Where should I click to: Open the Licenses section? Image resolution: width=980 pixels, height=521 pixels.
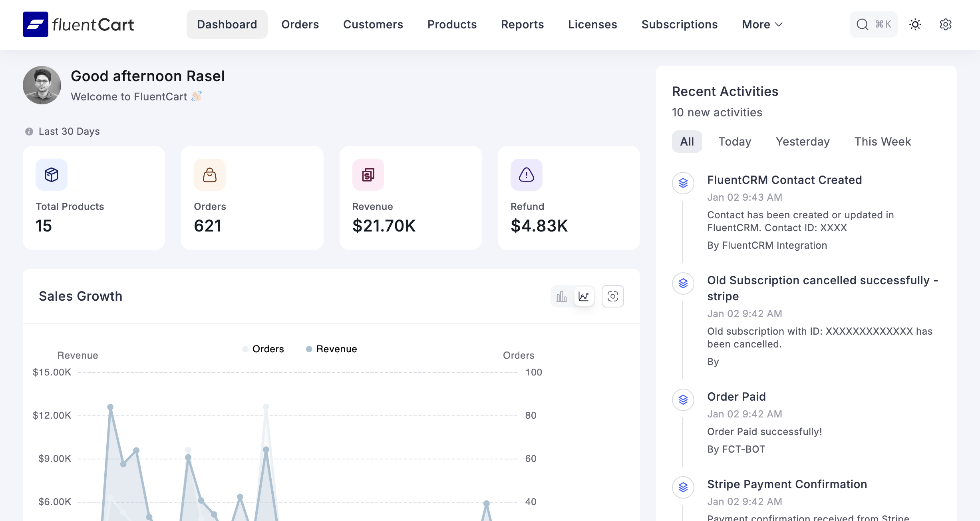click(x=592, y=24)
